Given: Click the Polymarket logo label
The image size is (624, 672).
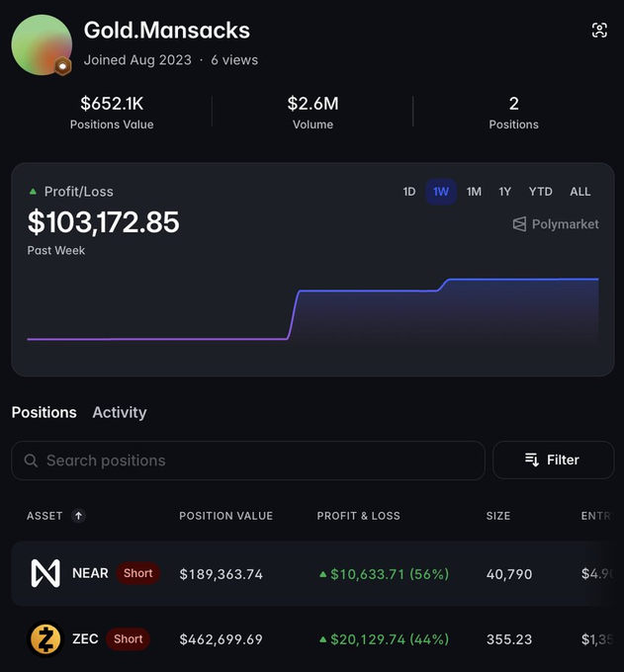Looking at the screenshot, I should point(556,224).
